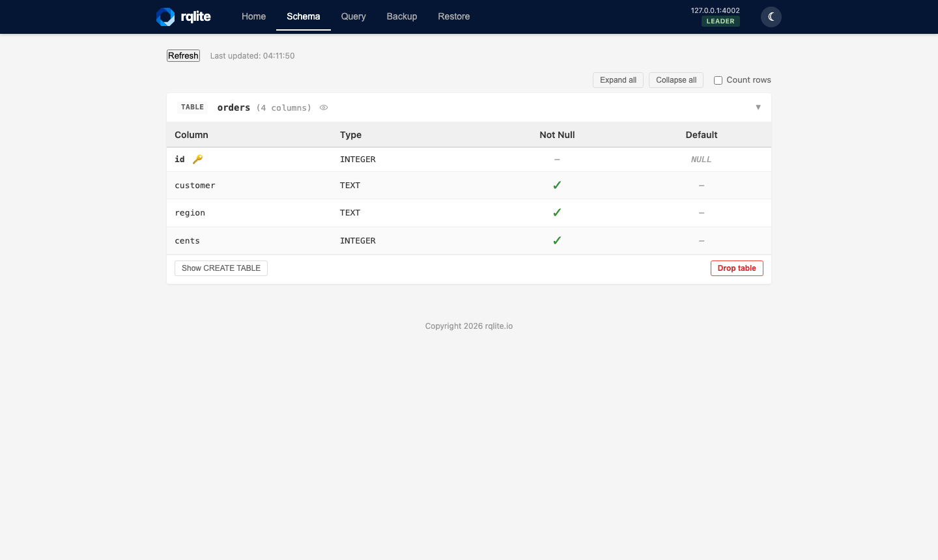Click the Copyright 2026 rqlite.io footer

(469, 326)
